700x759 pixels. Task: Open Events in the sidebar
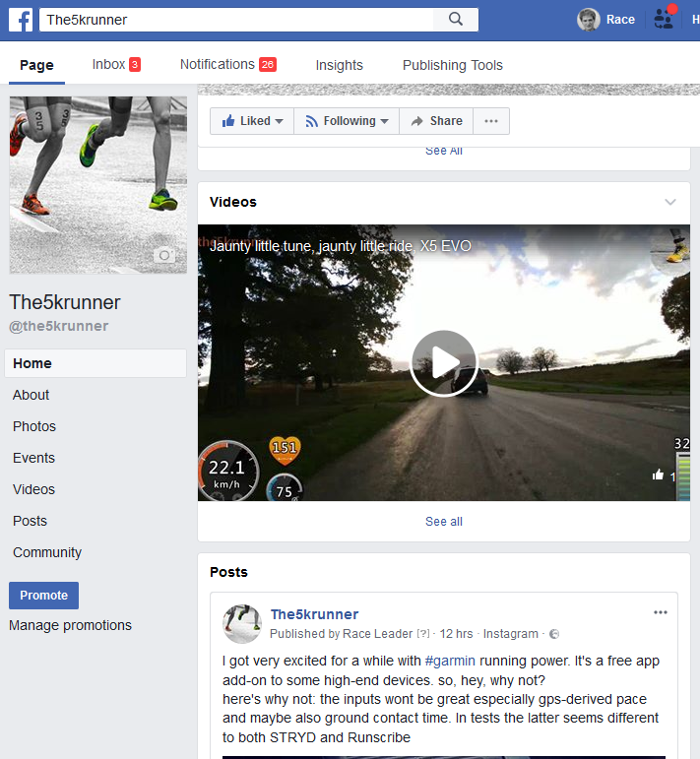pos(33,458)
